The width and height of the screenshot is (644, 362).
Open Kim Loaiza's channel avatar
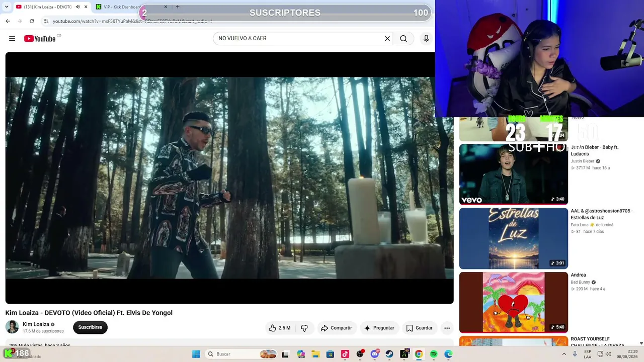click(12, 327)
